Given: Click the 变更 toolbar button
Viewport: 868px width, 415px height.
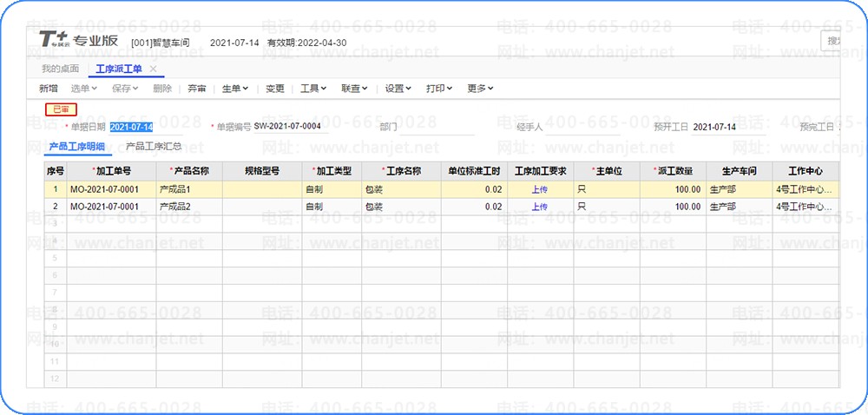Looking at the screenshot, I should (x=274, y=89).
